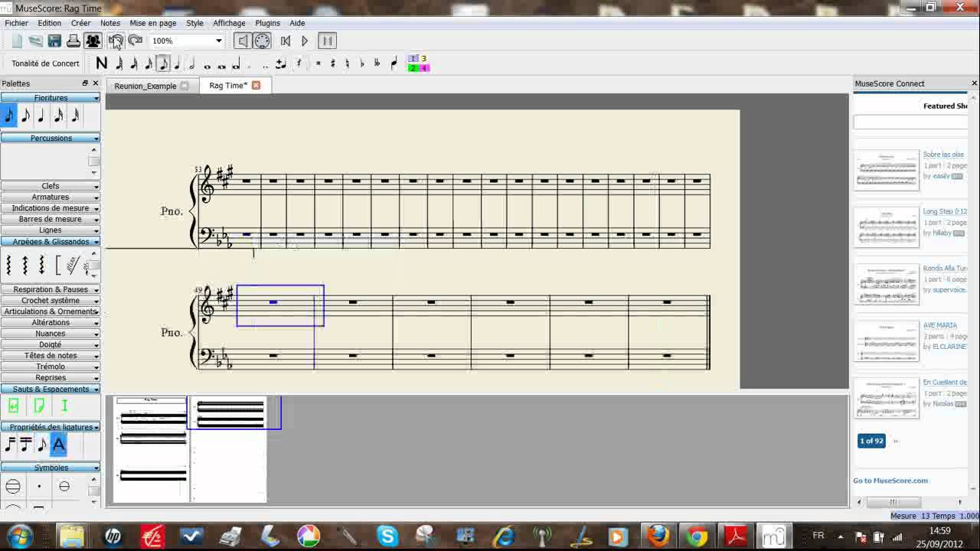Toggle the MIDI input button
Screen dimensions: 980x551
click(262, 41)
